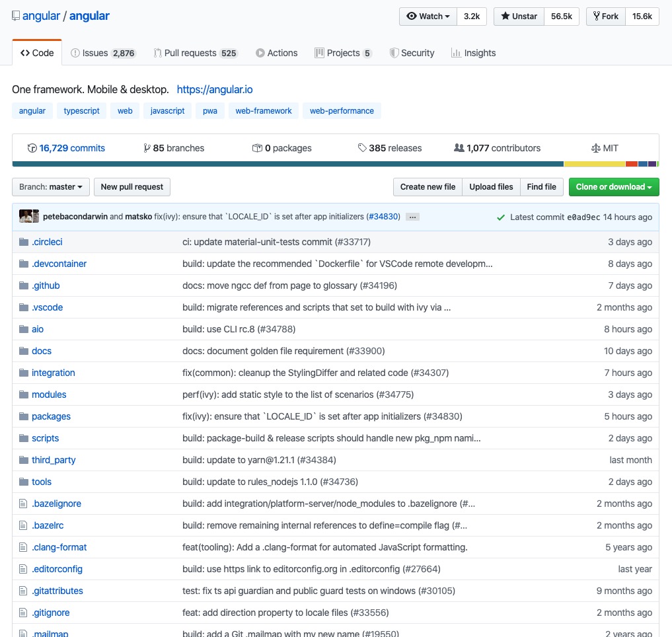Viewport: 672px width, 637px height.
Task: View the 56.5k stargazers count
Action: coord(562,17)
